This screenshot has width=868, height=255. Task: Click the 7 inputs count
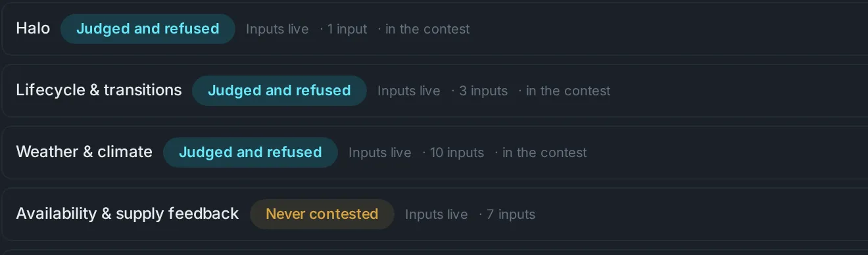point(511,215)
